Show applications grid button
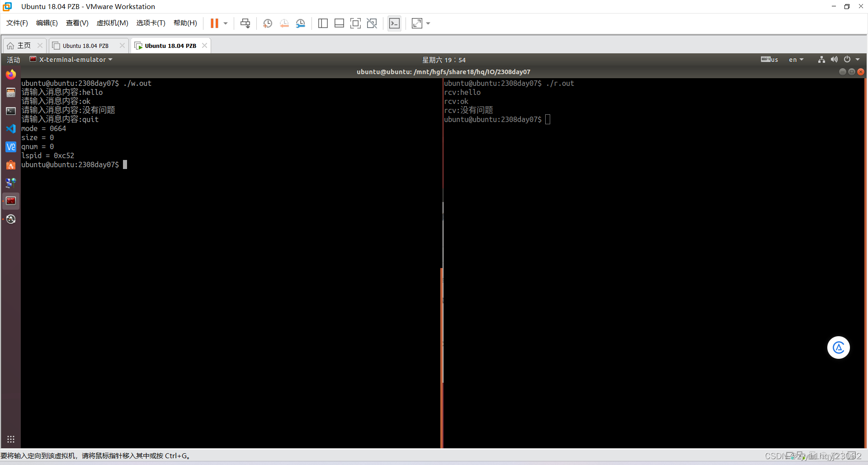868x465 pixels. pyautogui.click(x=11, y=439)
